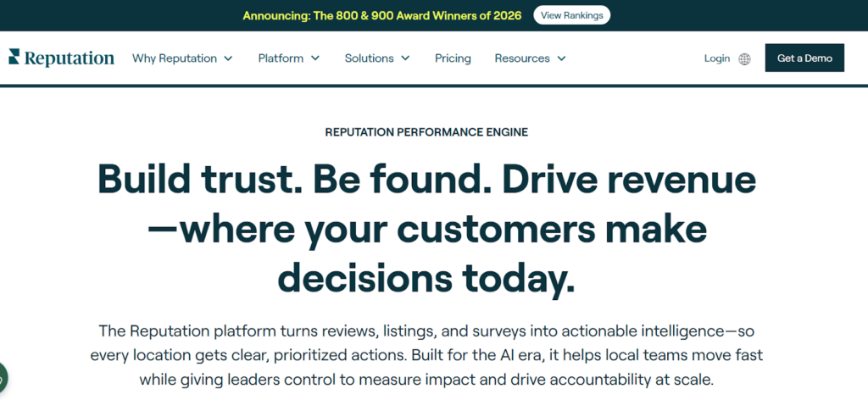Click the chevron beside Why Reputation
The width and height of the screenshot is (868, 400).
coord(228,58)
